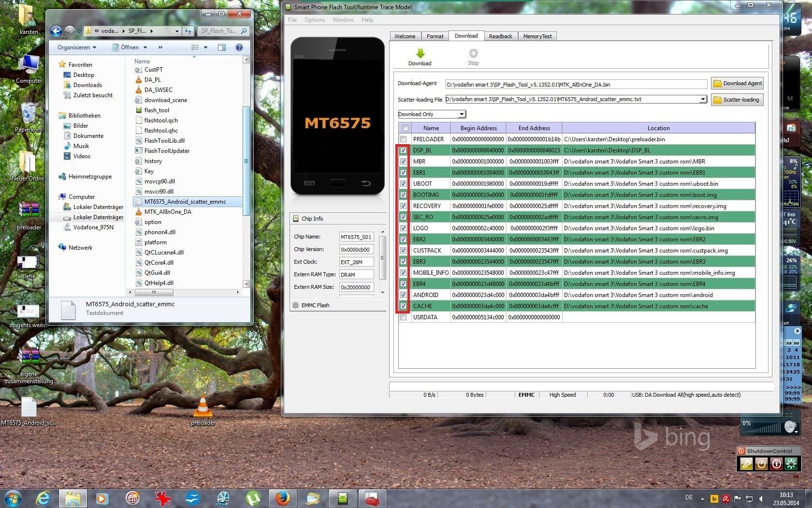Viewport: 812px width, 508px height.
Task: Sort table by Begin Address header
Action: pos(478,128)
